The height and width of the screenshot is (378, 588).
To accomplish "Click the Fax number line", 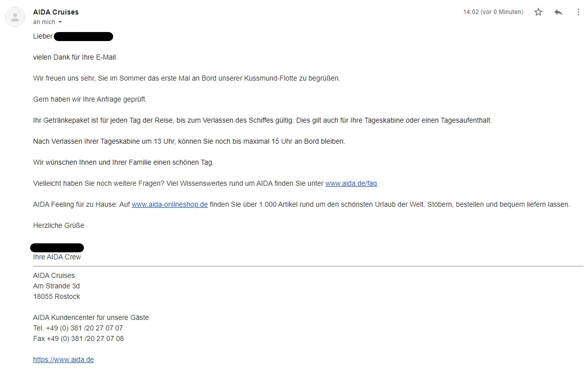I will (78, 338).
